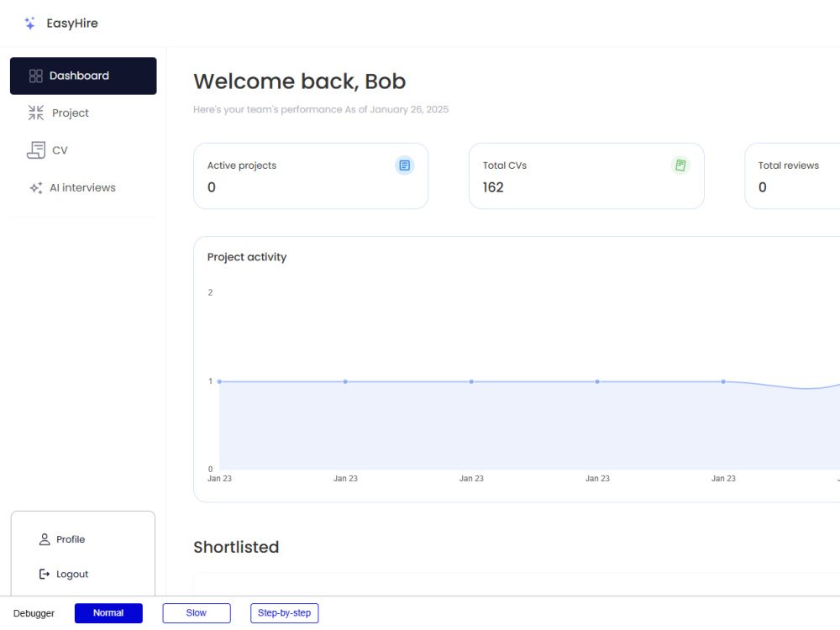Image resolution: width=840 pixels, height=630 pixels.
Task: Switch debugger to Step-by-step mode
Action: click(x=285, y=613)
